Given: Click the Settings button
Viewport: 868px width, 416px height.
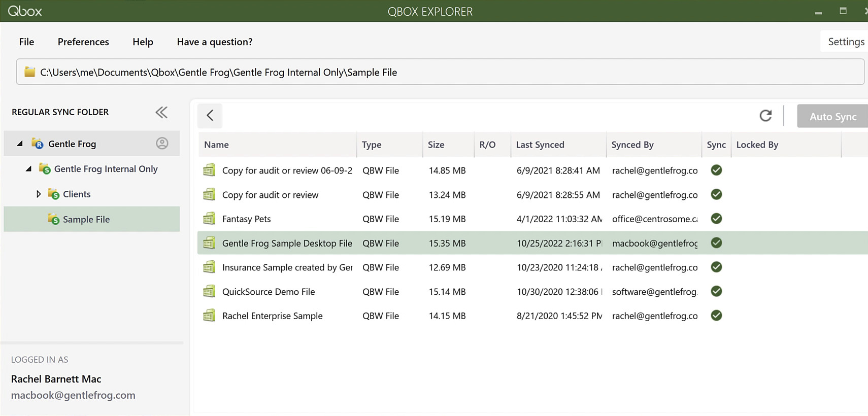Looking at the screenshot, I should tap(844, 42).
